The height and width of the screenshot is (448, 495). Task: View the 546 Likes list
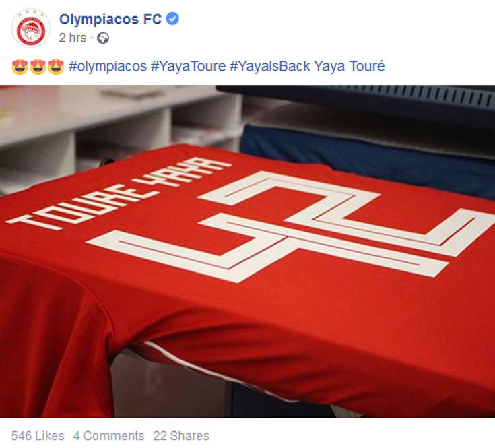tap(38, 436)
